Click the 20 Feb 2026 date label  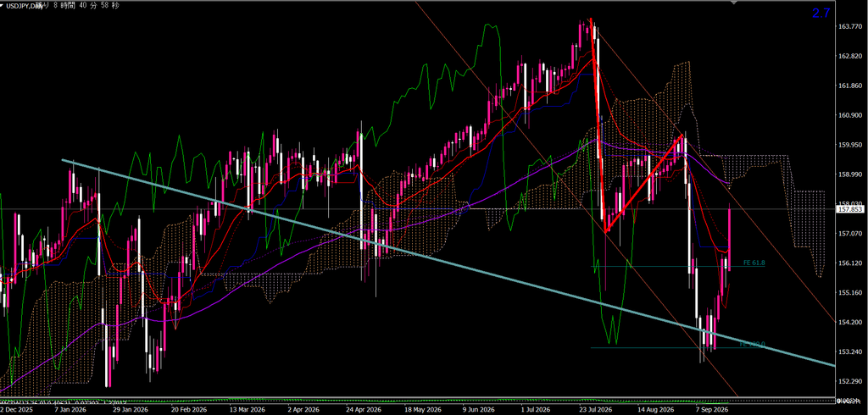click(x=190, y=410)
